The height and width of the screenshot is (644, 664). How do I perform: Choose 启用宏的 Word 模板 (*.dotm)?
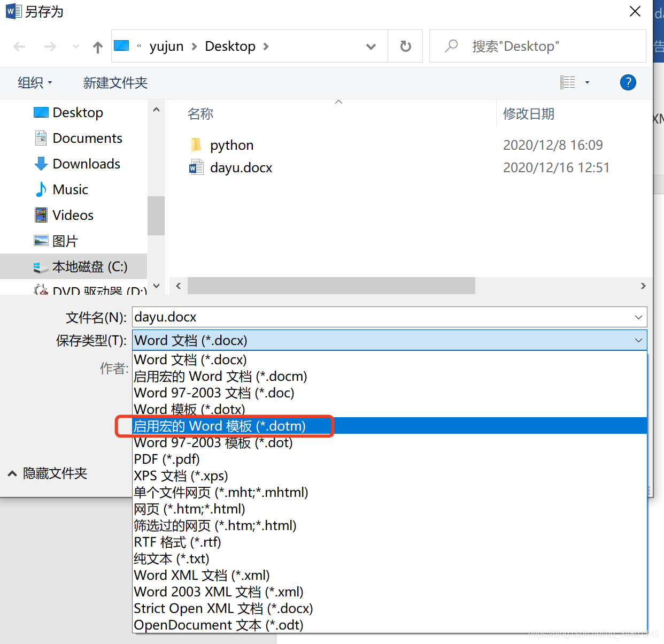(x=390, y=426)
